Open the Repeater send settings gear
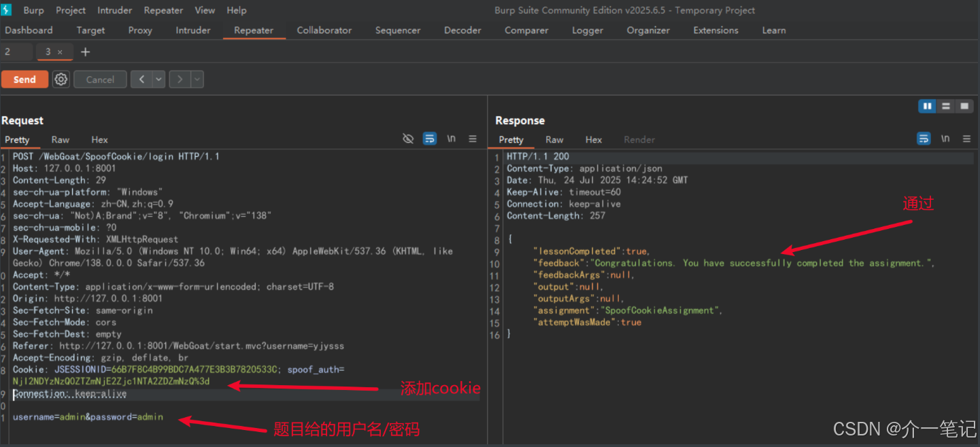The width and height of the screenshot is (980, 447). [61, 79]
